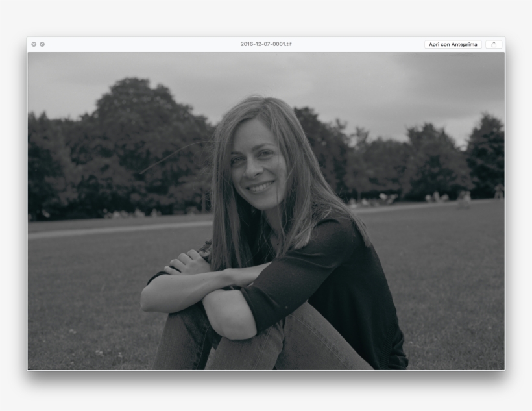Screen dimensions: 532x411
Task: Click the "Apri con Anteprima" button
Action: 453,44
